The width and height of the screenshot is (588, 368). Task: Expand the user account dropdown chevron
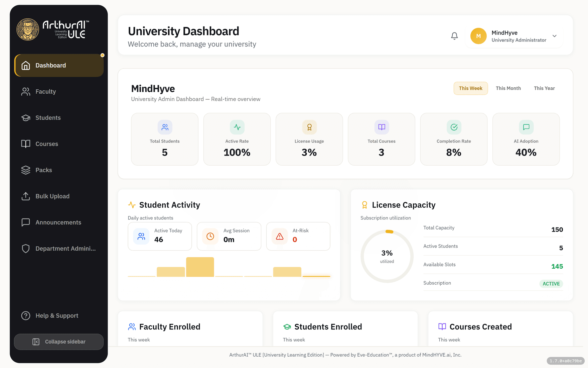[555, 36]
